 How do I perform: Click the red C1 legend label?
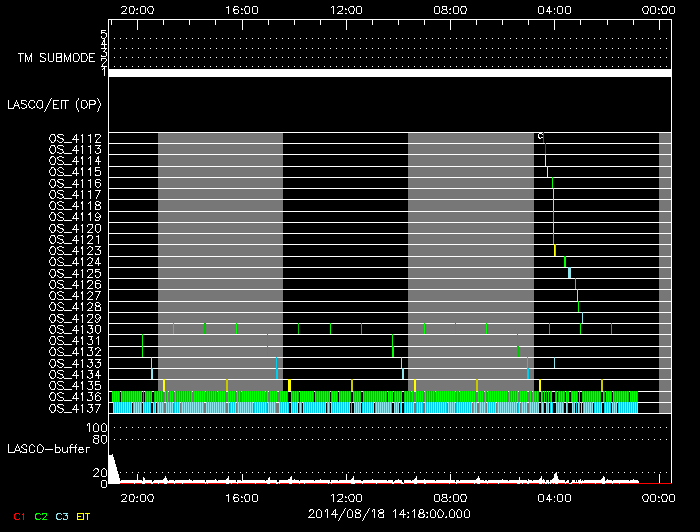point(19,516)
